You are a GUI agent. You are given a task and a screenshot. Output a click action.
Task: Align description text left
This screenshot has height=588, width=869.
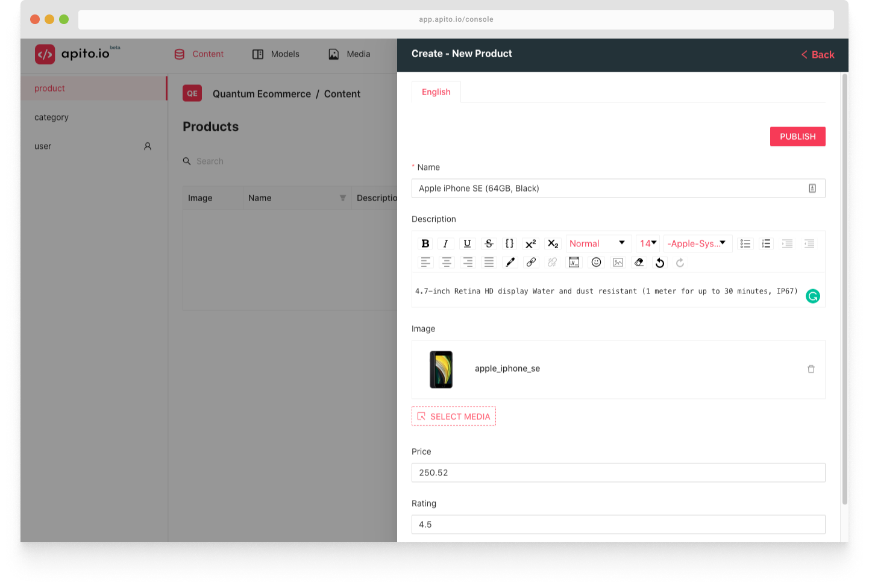[425, 262]
